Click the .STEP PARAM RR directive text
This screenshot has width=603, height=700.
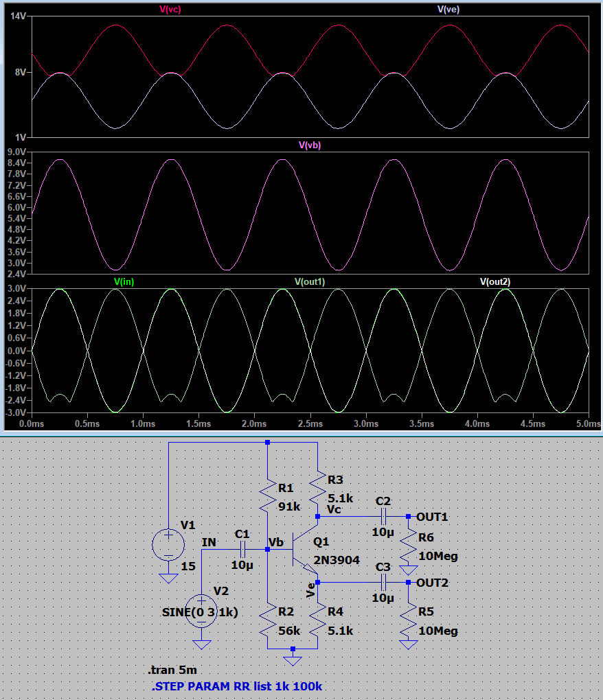[237, 686]
